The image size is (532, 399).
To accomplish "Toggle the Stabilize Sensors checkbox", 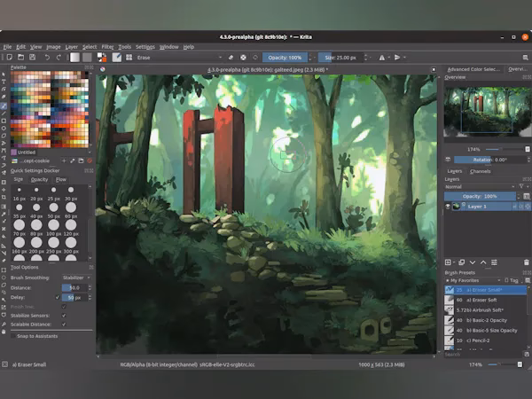I will point(63,314).
